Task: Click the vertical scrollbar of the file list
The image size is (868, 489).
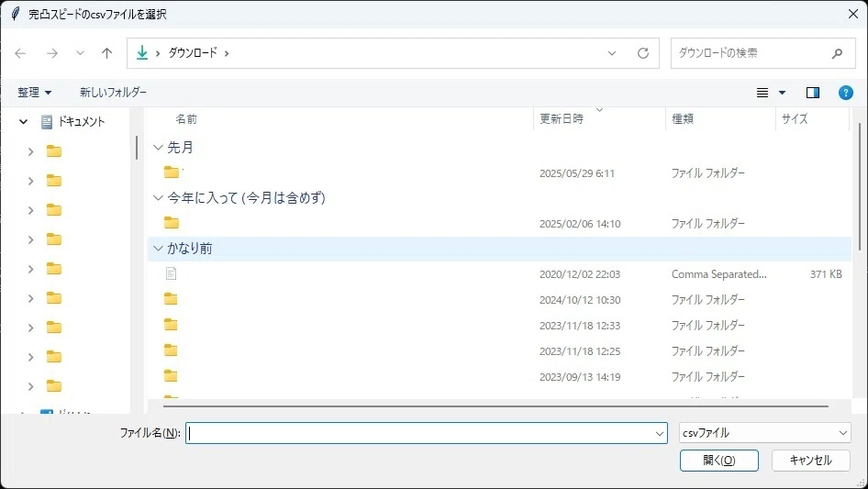Action: (x=859, y=186)
